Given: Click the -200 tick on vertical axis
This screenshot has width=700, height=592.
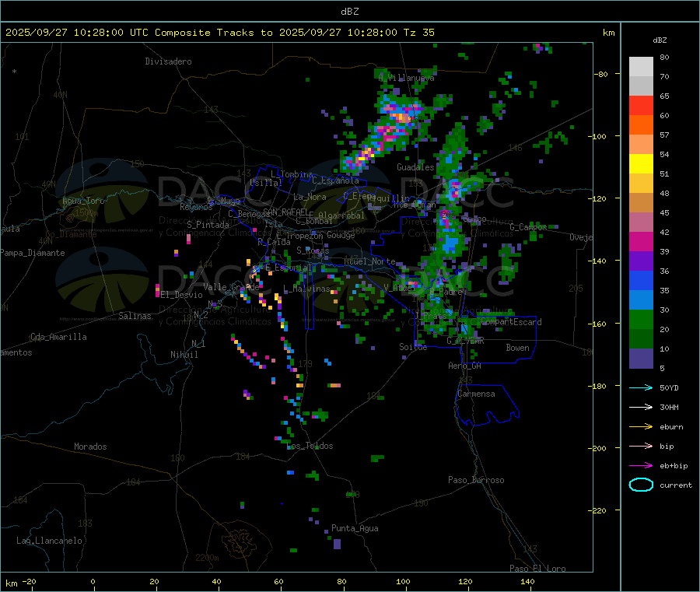Looking at the screenshot, I should 598,448.
